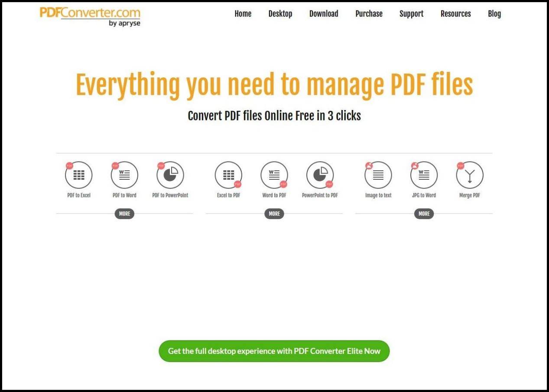Click the 'JPG to Word' text label

(x=424, y=195)
